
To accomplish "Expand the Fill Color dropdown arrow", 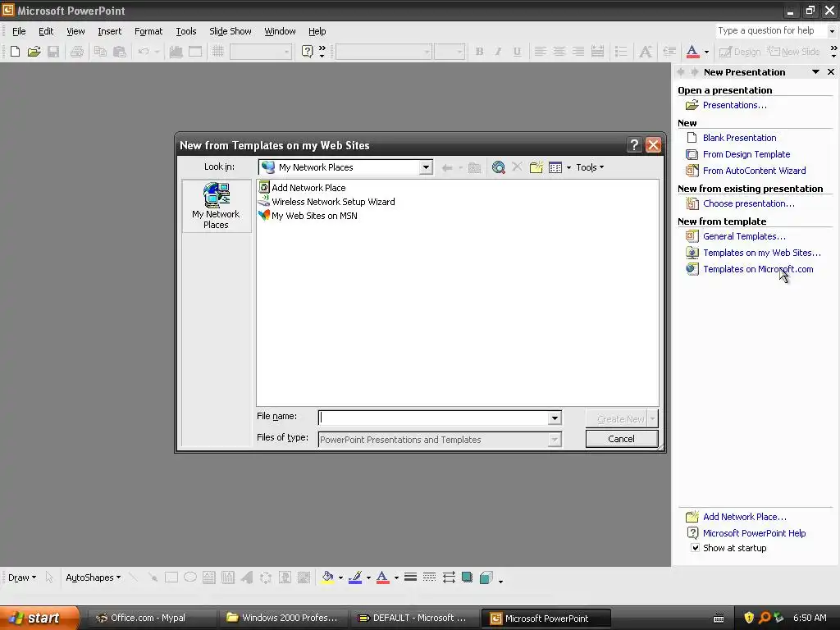I will 340,577.
